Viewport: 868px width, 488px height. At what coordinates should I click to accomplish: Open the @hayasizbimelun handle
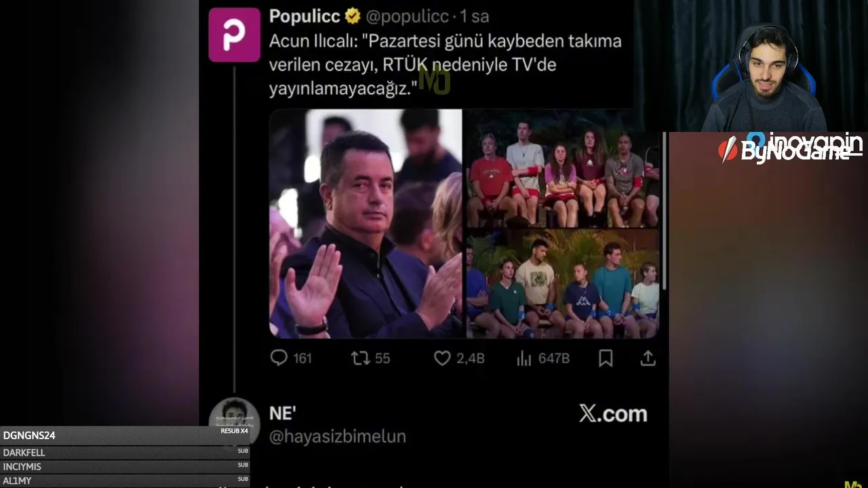click(338, 437)
